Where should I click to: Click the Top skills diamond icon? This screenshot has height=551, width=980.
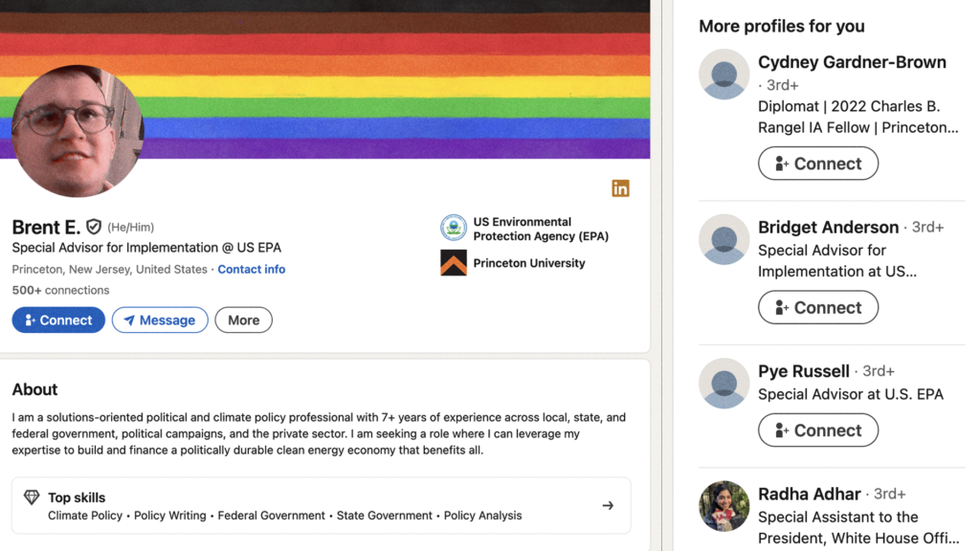coord(32,497)
